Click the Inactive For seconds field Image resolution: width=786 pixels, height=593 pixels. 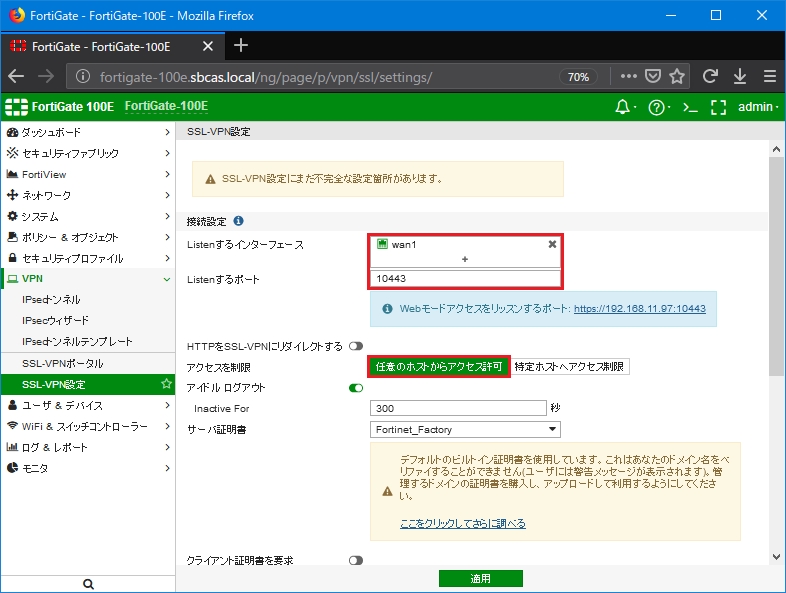pyautogui.click(x=458, y=408)
